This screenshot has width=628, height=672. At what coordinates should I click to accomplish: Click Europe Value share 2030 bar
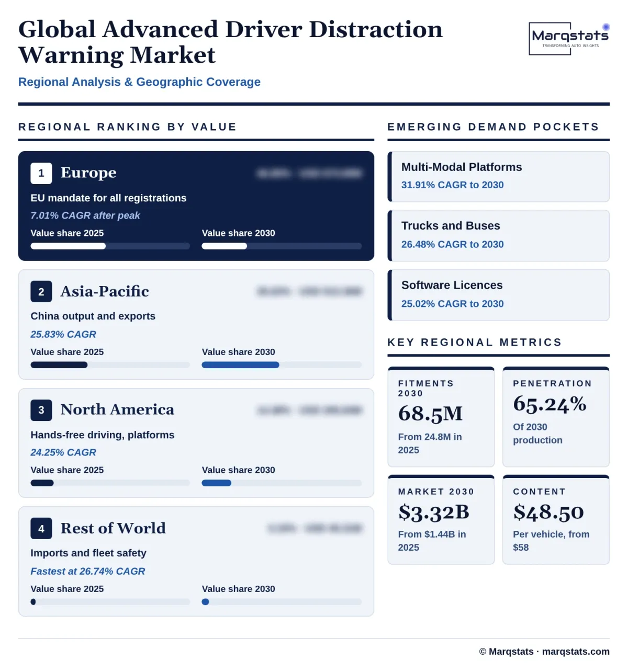click(x=282, y=246)
